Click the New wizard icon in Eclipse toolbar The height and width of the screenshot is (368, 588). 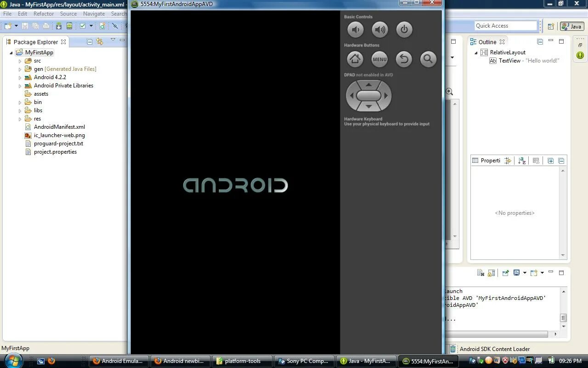[8, 26]
